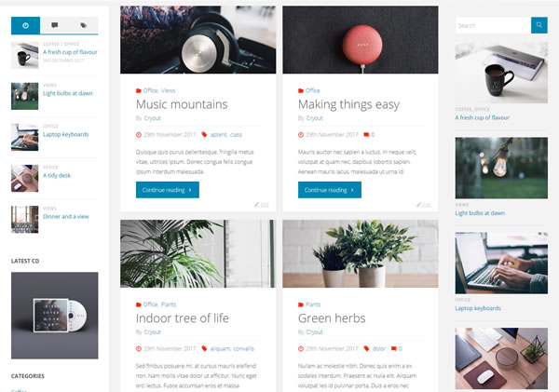Screen dimensions: 559x392
Task: Open the Latest CD cover image
Action: [x=55, y=316]
